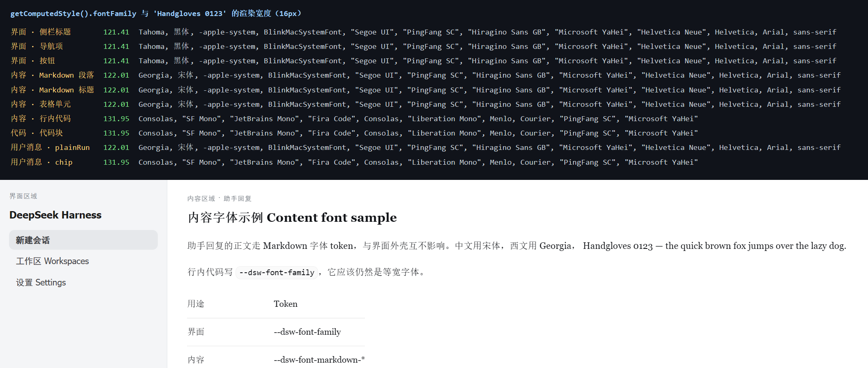Click the debug row 代码 · 代码块
Screen dimensions: 868x368
click(x=354, y=133)
